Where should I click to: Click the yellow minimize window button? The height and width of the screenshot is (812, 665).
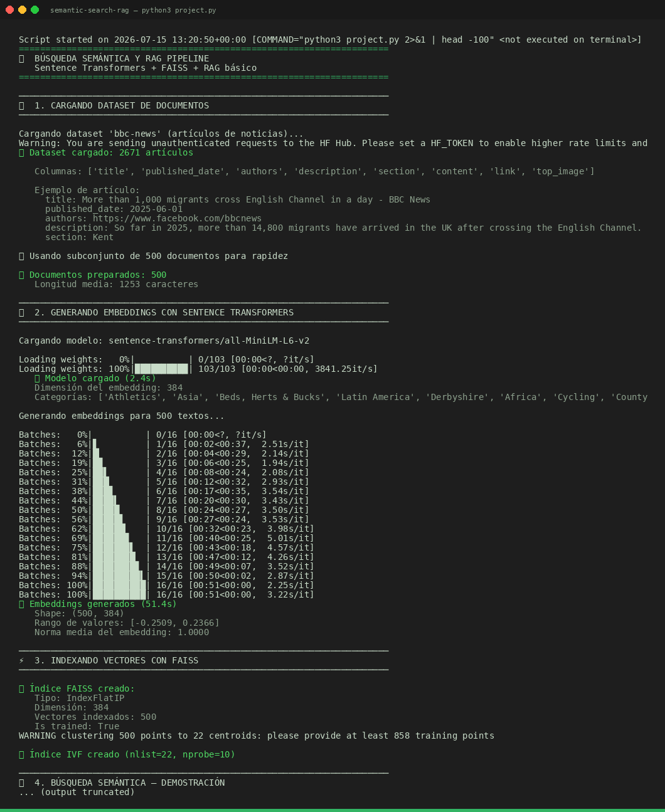[22, 9]
